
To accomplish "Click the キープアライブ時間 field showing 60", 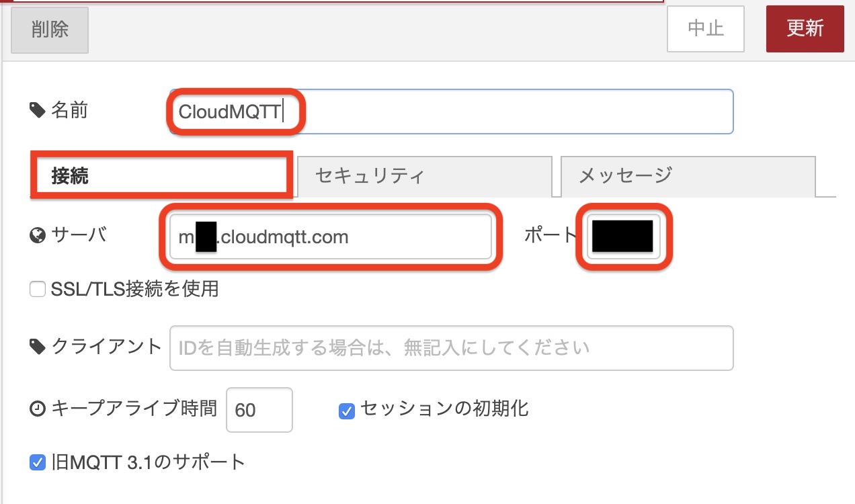I will pyautogui.click(x=259, y=409).
